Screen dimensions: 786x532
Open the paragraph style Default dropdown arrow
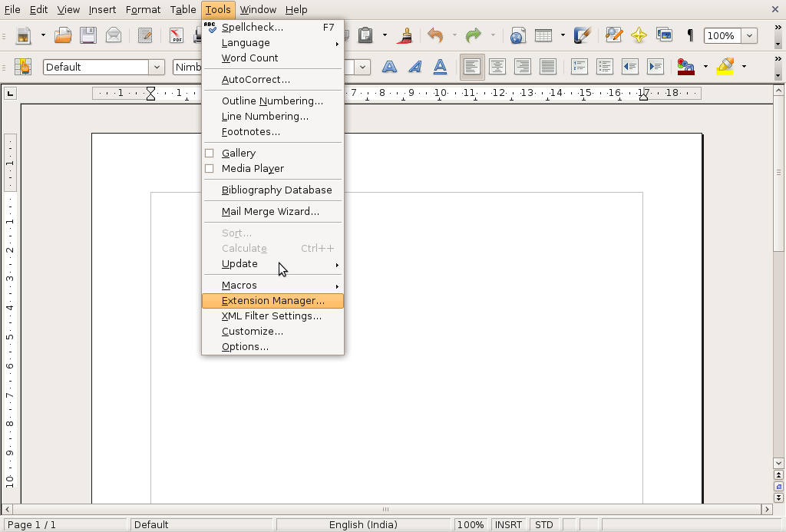point(157,68)
